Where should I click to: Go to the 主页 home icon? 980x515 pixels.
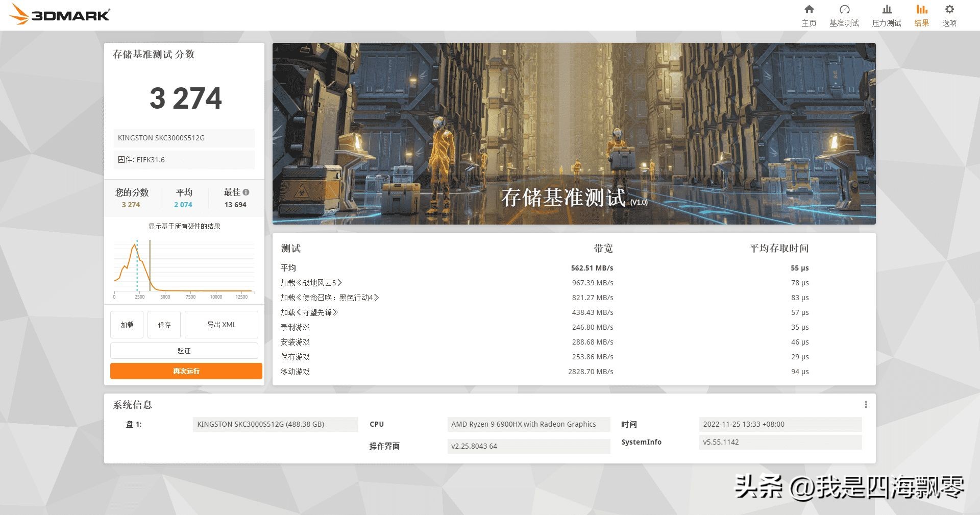click(x=809, y=10)
